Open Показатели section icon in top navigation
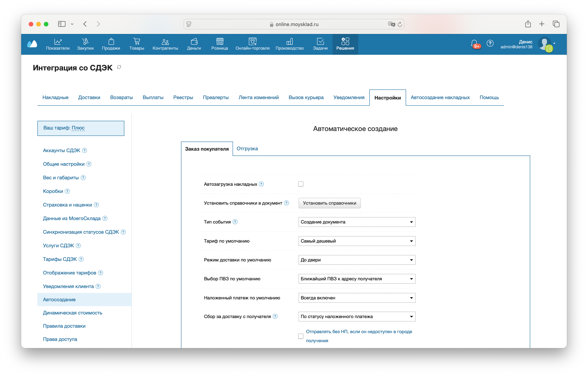Image resolution: width=588 pixels, height=376 pixels. click(58, 42)
